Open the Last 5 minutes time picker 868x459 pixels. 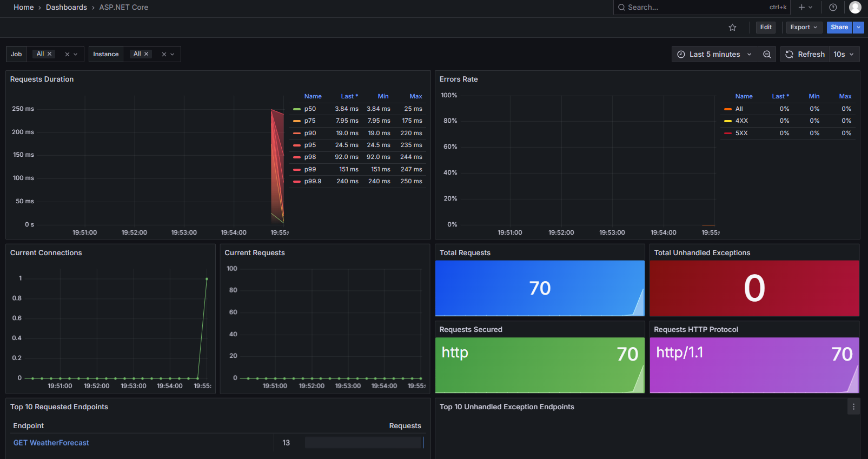coord(714,54)
